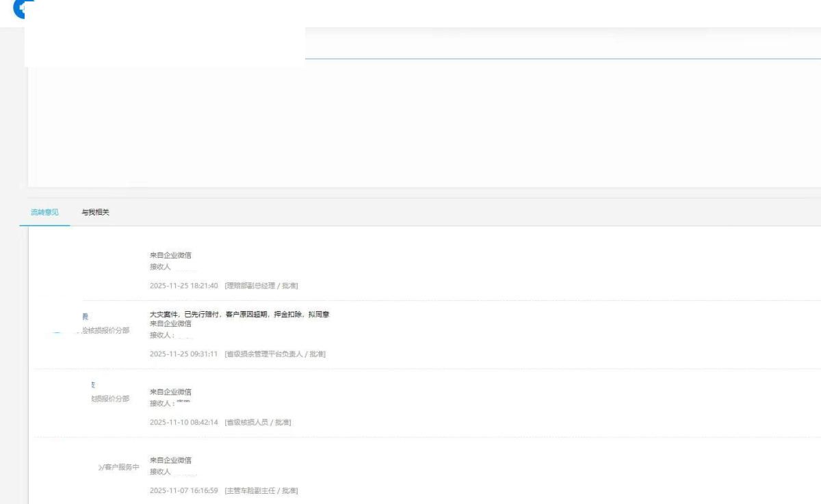Select the 2025-11-07 16:16:59 timestamp
Image resolution: width=821 pixels, height=504 pixels.
[183, 490]
